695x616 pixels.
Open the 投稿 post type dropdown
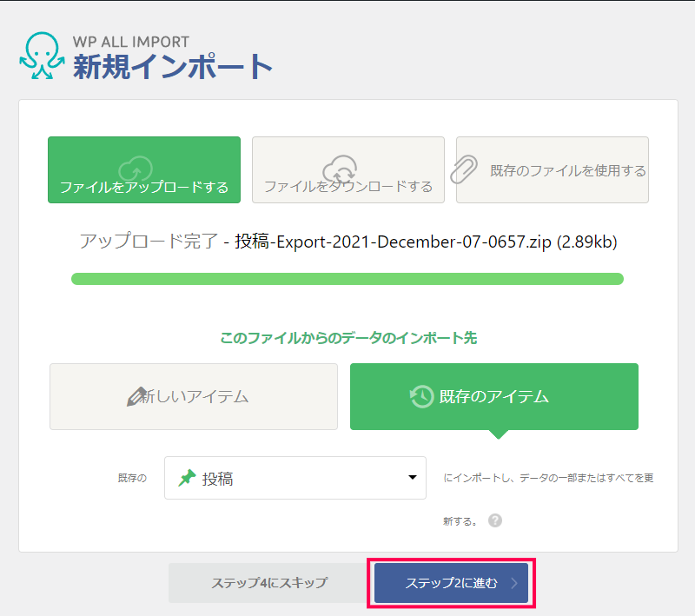pos(295,478)
